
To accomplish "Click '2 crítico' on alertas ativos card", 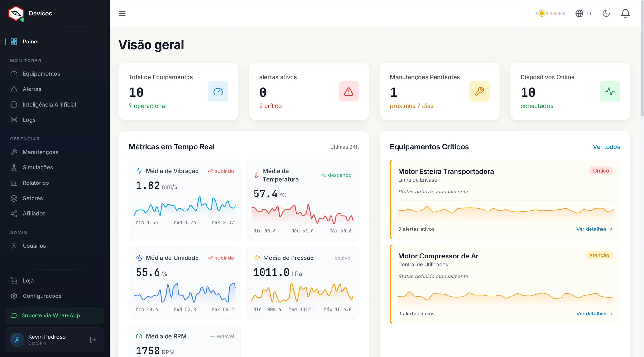I will click(270, 106).
